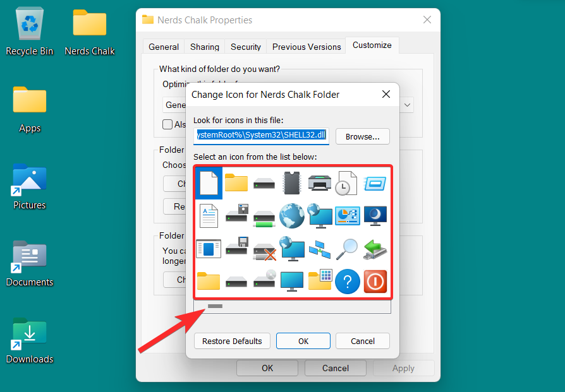This screenshot has width=565, height=392.
Task: Select the globe icon
Action: (292, 215)
